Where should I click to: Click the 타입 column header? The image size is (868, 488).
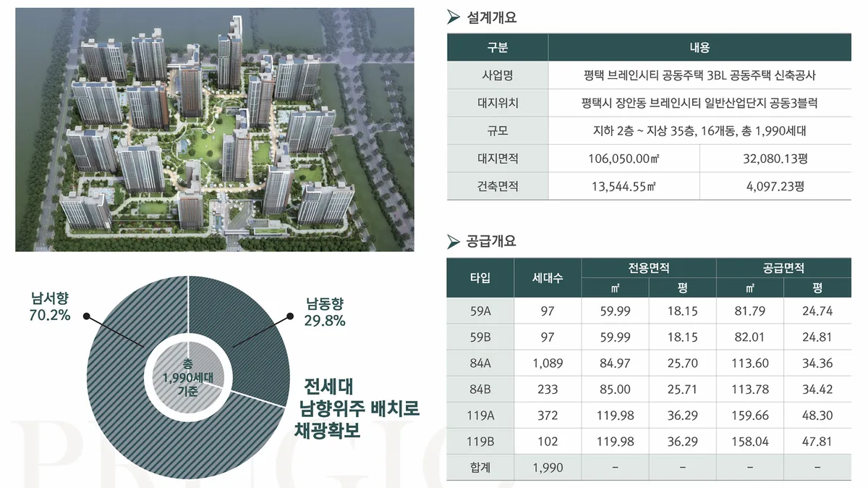pos(480,277)
